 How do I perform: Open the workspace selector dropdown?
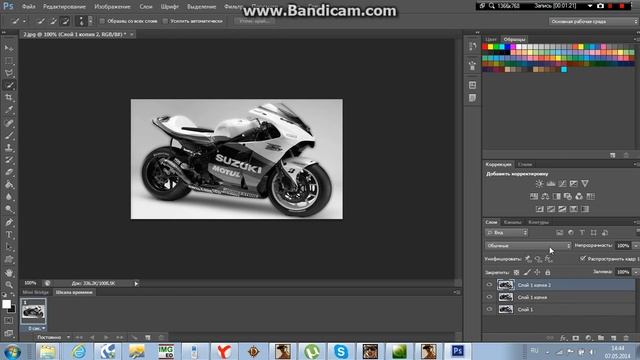[x=594, y=21]
